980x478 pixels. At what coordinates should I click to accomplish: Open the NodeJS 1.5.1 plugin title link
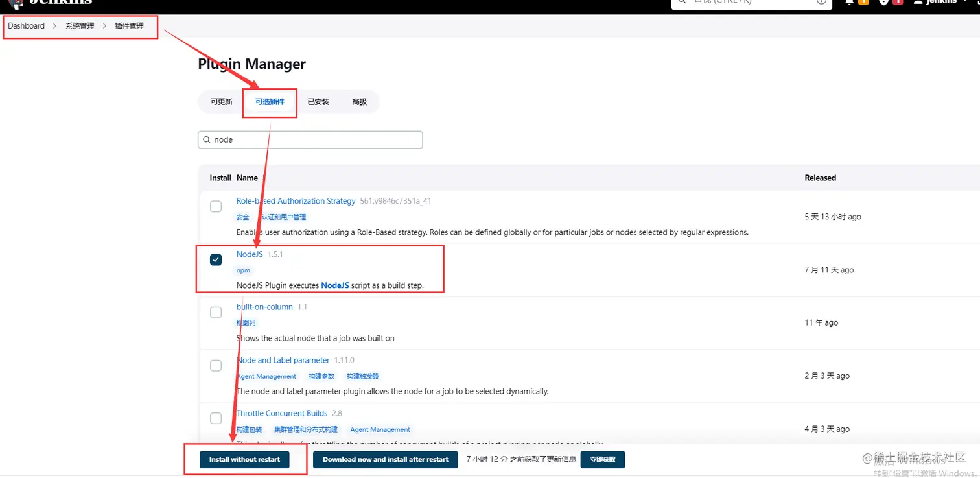(x=250, y=254)
